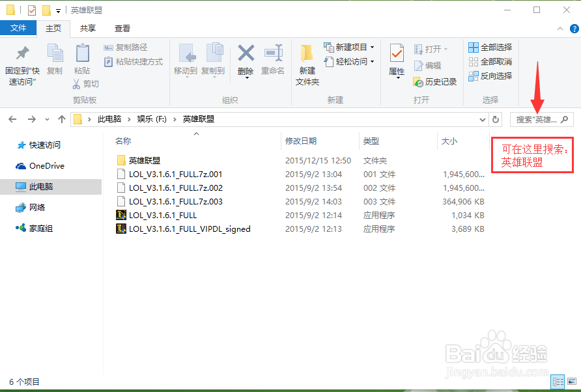Image resolution: width=581 pixels, height=392 pixels.
Task: Click the Back navigation arrow
Action: 12,119
